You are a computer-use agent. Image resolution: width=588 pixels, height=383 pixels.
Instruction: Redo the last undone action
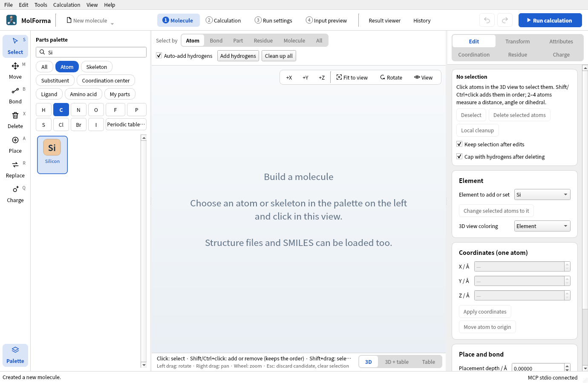[505, 20]
